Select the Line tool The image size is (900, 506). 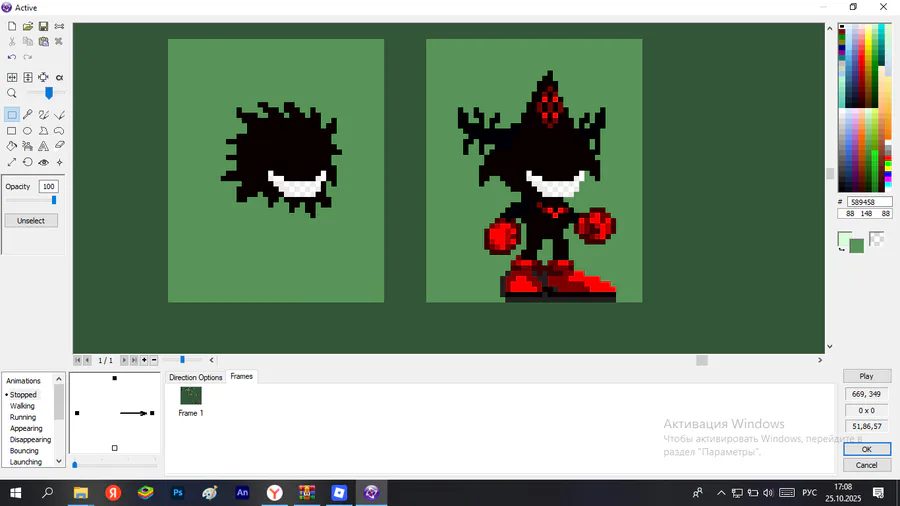tap(59, 115)
